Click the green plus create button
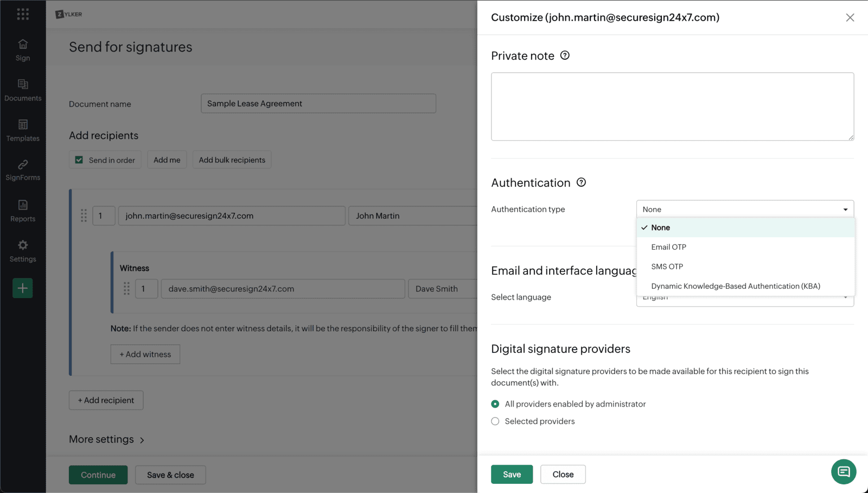Screen dimensions: 868x493 coord(23,288)
